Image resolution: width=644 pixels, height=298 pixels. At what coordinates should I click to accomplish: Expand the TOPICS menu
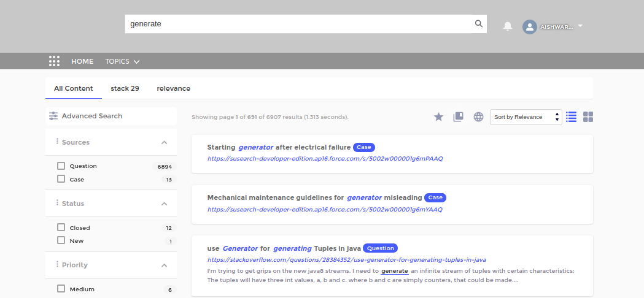122,61
